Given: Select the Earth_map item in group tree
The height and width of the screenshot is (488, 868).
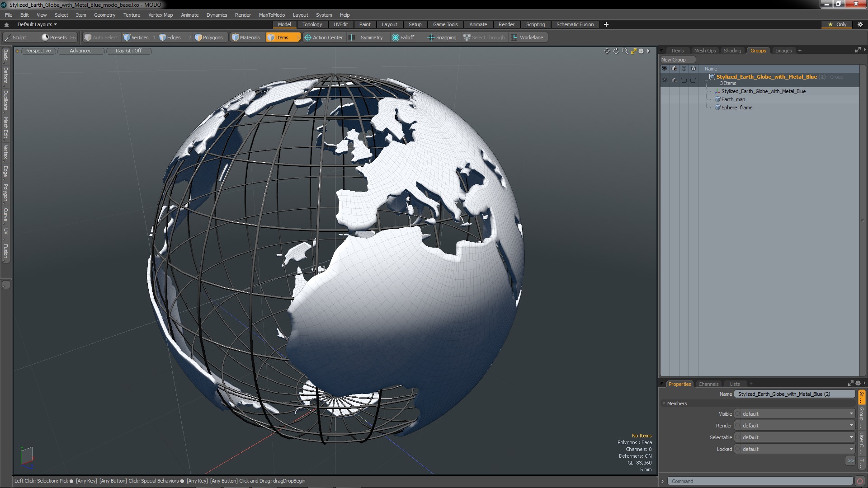Looking at the screenshot, I should [x=733, y=99].
